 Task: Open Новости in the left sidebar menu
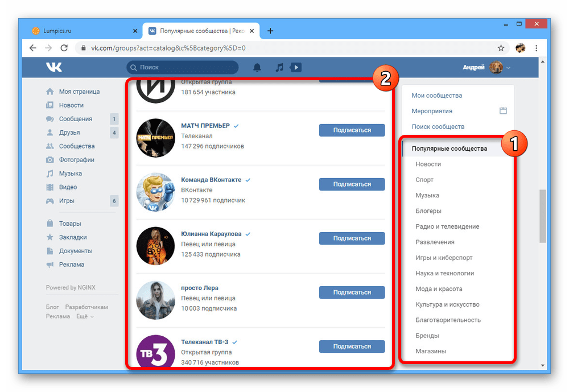click(71, 105)
